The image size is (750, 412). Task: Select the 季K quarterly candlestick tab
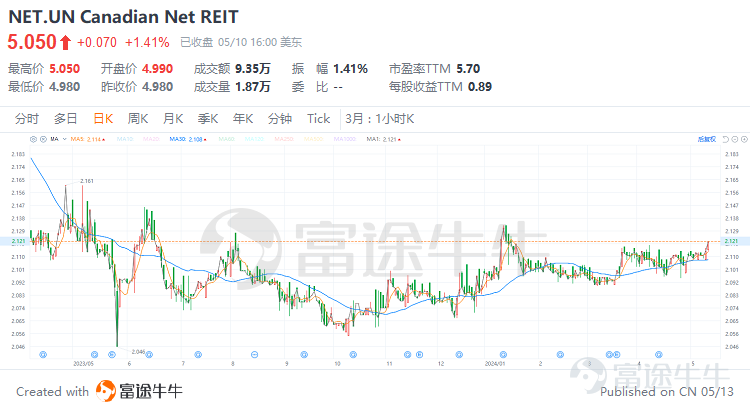click(x=208, y=119)
